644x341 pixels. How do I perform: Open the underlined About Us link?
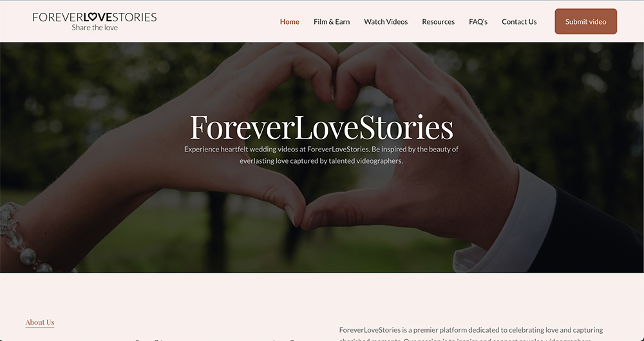(40, 322)
